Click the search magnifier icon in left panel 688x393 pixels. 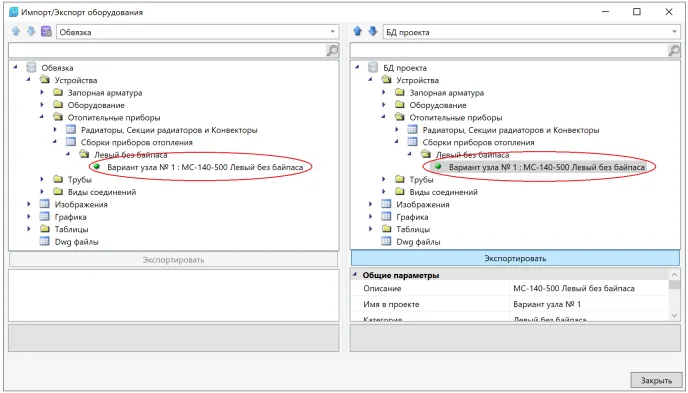click(333, 50)
